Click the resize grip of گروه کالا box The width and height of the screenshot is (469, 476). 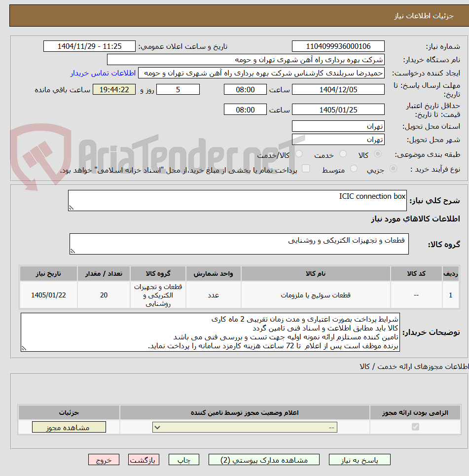click(72, 251)
